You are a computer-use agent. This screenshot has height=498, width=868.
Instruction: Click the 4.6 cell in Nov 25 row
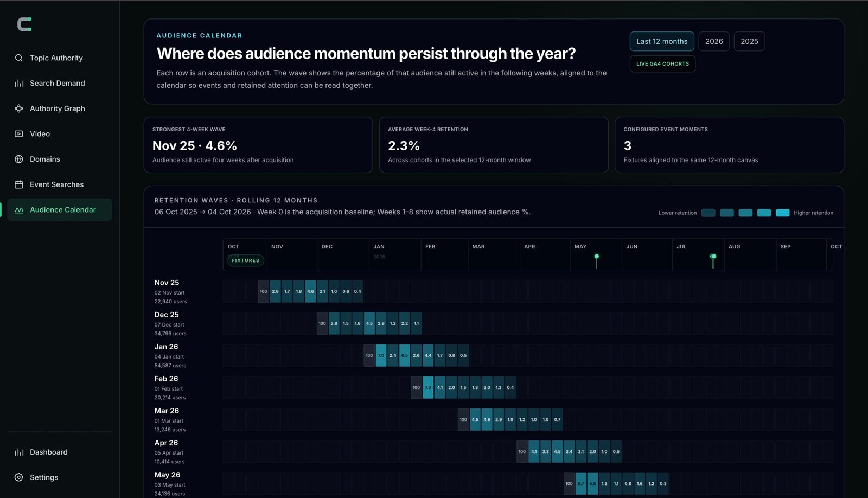[310, 291]
